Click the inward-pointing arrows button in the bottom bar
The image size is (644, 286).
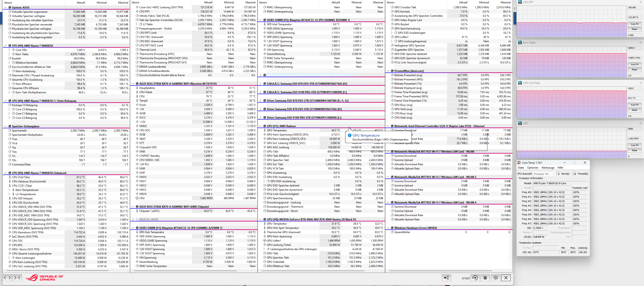point(17,278)
